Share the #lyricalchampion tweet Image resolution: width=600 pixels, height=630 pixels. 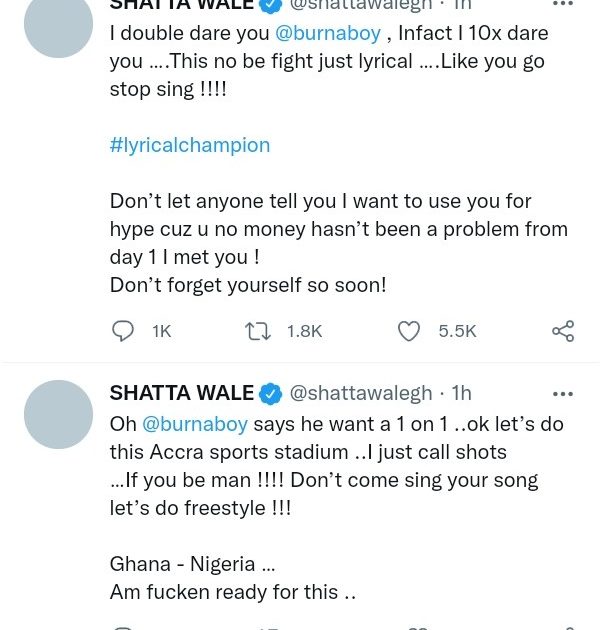click(x=563, y=331)
